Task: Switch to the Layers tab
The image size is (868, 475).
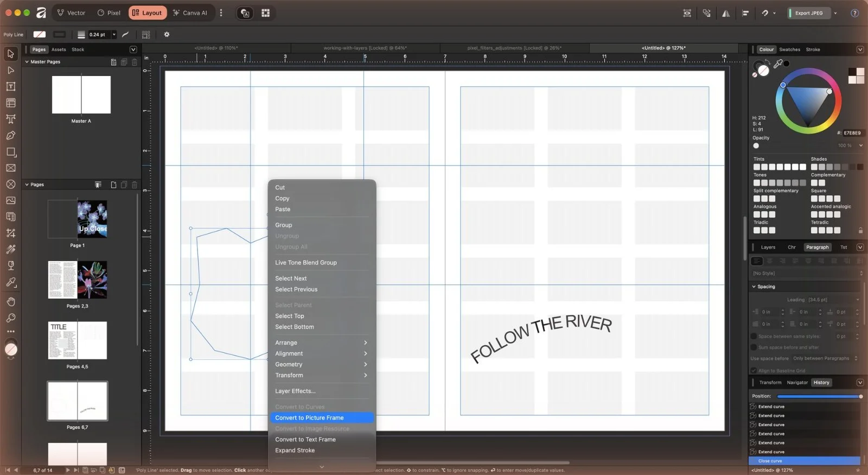Action: (x=768, y=248)
